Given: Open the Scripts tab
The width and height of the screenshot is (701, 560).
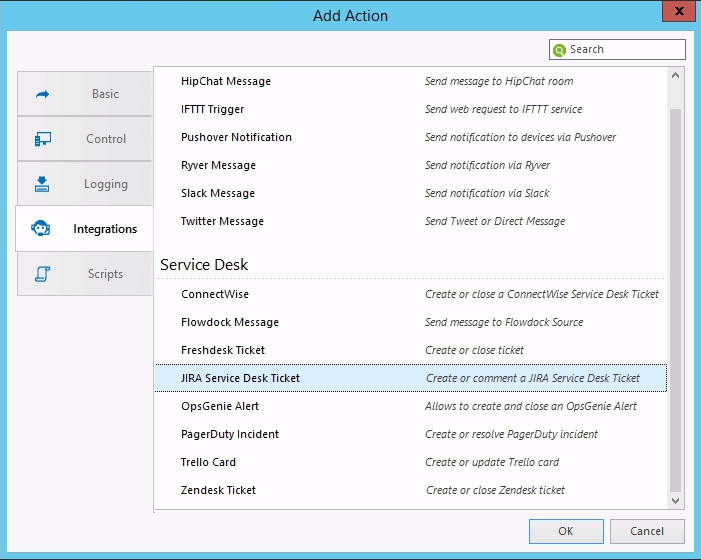Looking at the screenshot, I should click(85, 274).
